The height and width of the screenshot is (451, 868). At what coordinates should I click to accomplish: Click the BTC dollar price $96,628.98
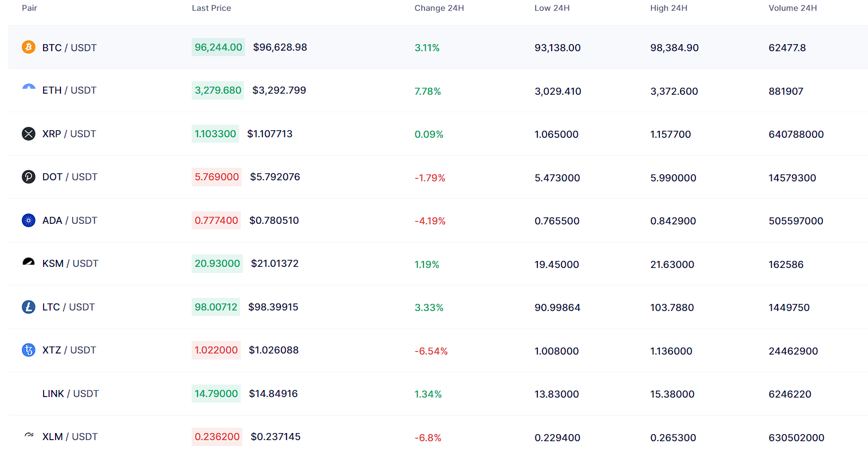coord(280,47)
